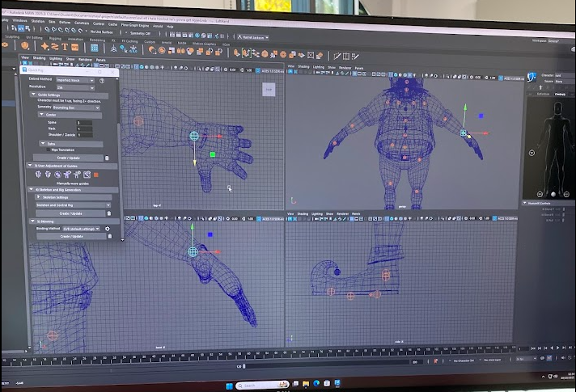Image resolution: width=576 pixels, height=392 pixels.
Task: Click the Windows Start button
Action: (x=229, y=386)
